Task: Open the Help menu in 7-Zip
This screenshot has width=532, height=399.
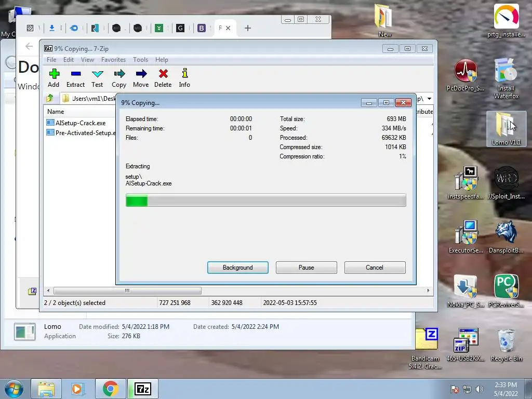Action: [x=162, y=60]
